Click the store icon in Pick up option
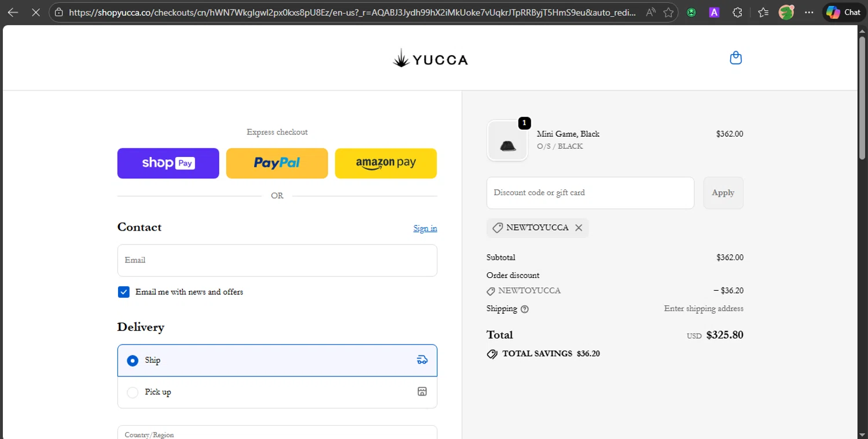This screenshot has width=868, height=439. click(422, 392)
